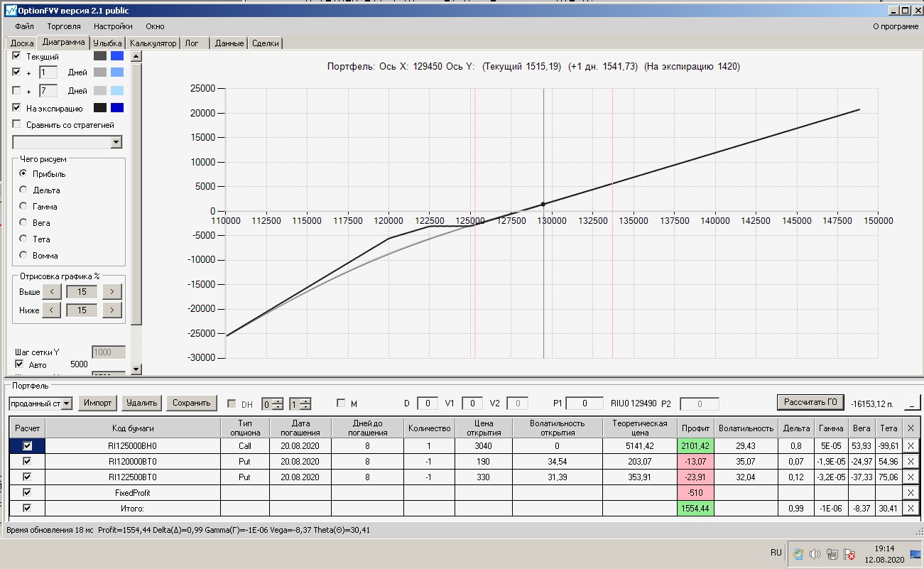The width and height of the screenshot is (924, 569).
Task: Expand the проданный ст portfolio dropdown
Action: pyautogui.click(x=67, y=403)
